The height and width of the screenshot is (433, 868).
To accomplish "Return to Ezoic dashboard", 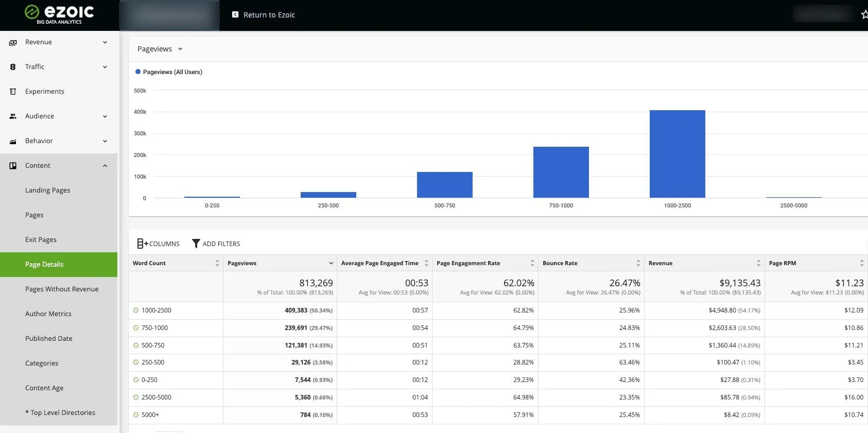I will (x=264, y=15).
